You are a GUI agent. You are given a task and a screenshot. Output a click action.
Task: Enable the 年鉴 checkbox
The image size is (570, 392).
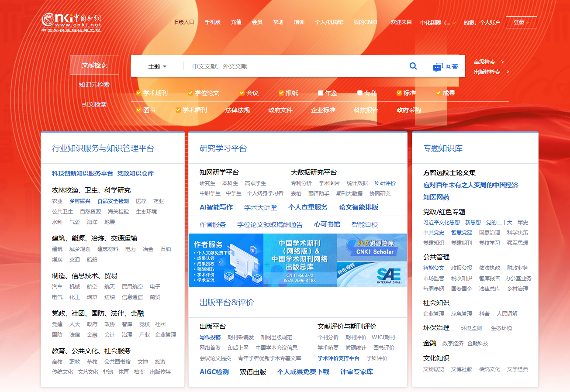pos(320,93)
